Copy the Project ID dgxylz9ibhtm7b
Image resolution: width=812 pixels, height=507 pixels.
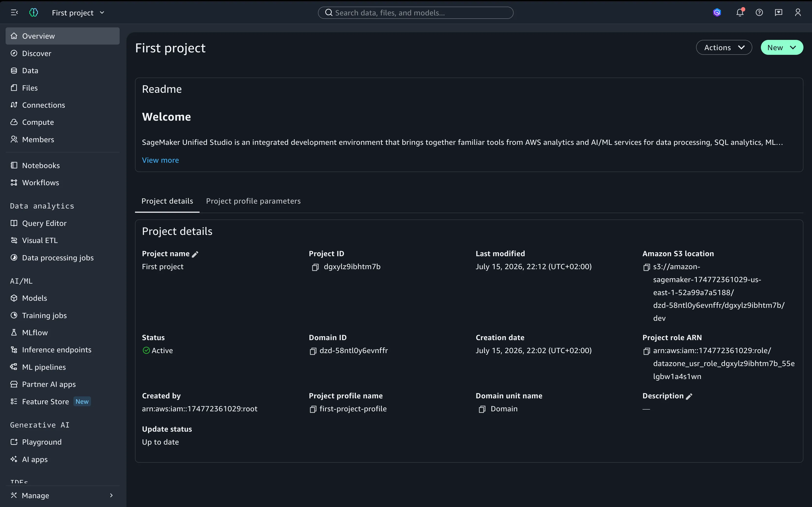(315, 267)
